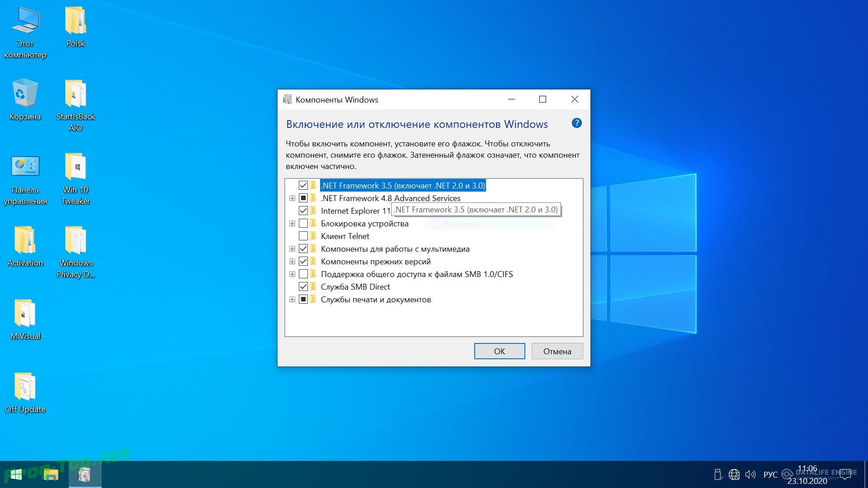
Task: Click the help question mark icon
Action: [576, 123]
